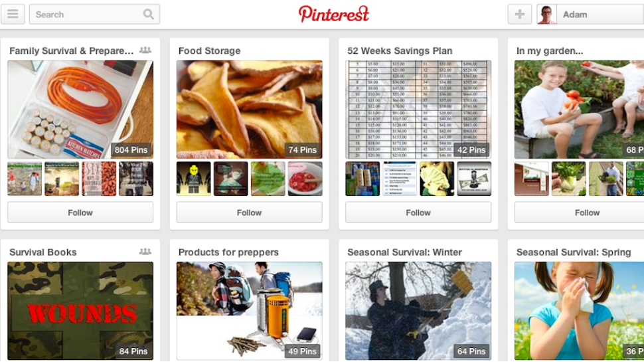Viewport: 644px width, 362px height.
Task: Click the Pinterest logo
Action: tap(333, 14)
